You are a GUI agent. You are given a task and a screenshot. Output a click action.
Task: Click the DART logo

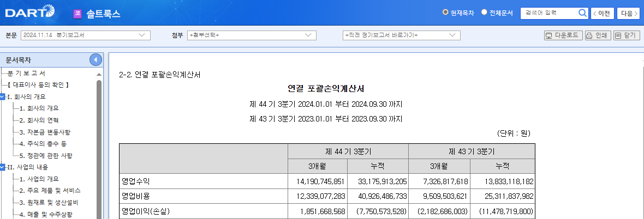29,11
